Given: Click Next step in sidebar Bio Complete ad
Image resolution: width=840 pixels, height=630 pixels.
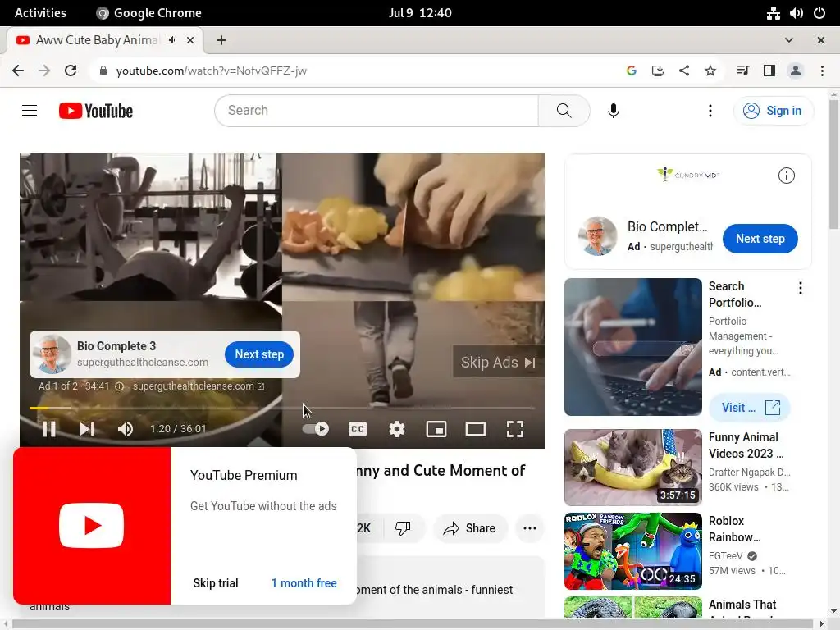Looking at the screenshot, I should coord(760,239).
